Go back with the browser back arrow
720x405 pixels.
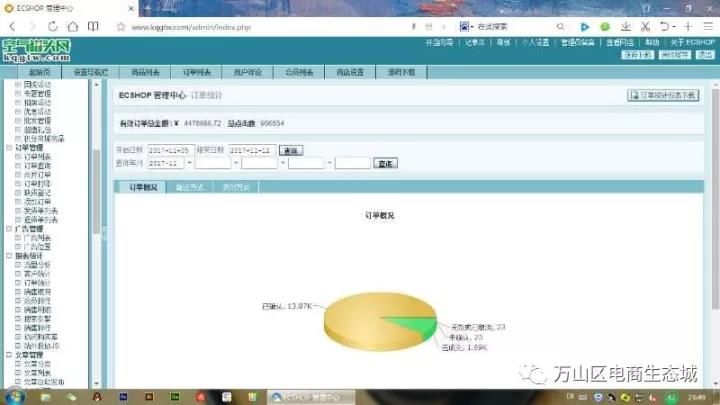(12, 27)
